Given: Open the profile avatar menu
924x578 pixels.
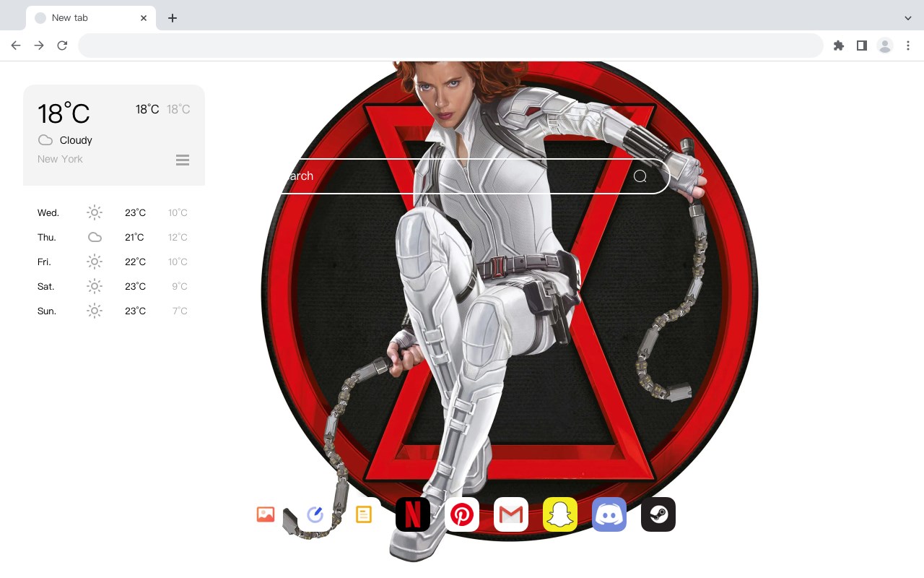Looking at the screenshot, I should point(885,46).
